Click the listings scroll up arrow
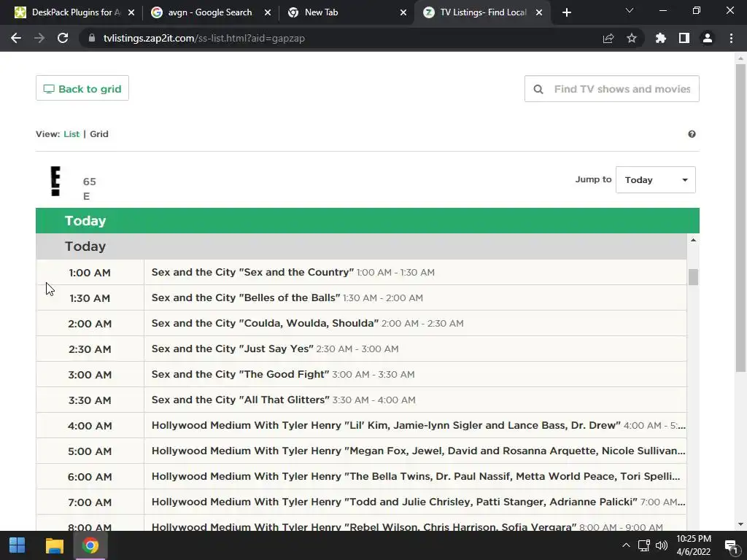The image size is (747, 560). (693, 240)
